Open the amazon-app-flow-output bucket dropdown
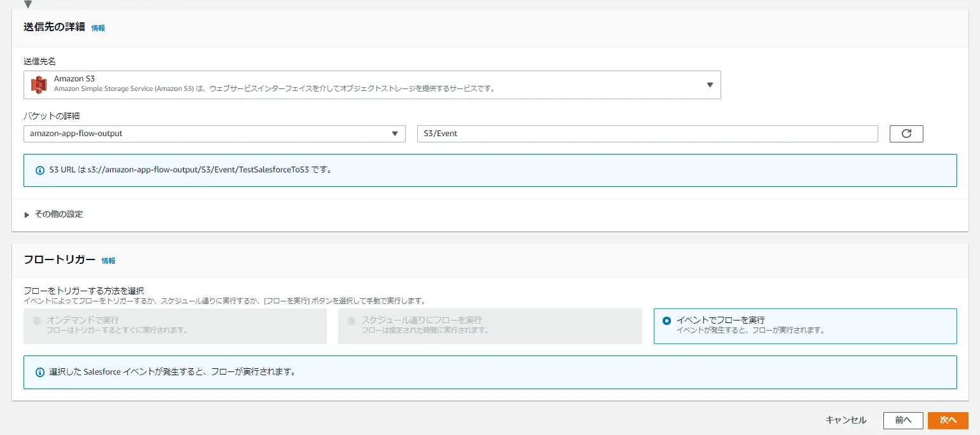The height and width of the screenshot is (435, 980). (214, 134)
